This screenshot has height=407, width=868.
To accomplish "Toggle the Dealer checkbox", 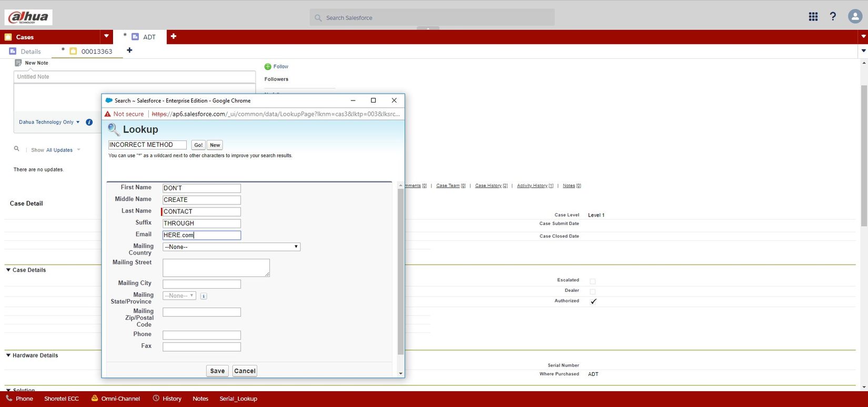I will coord(593,291).
